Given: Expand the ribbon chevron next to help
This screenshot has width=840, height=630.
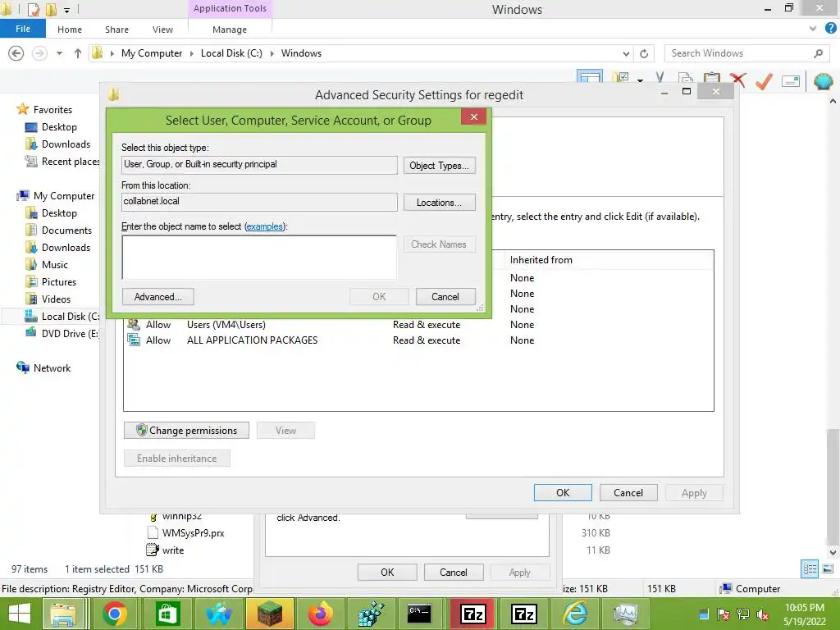Looking at the screenshot, I should point(813,29).
